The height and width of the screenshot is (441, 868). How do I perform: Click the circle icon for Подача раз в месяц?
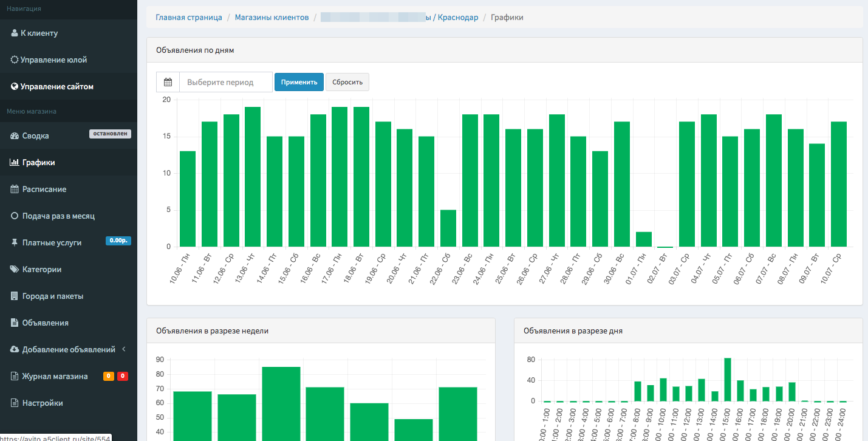pos(15,216)
